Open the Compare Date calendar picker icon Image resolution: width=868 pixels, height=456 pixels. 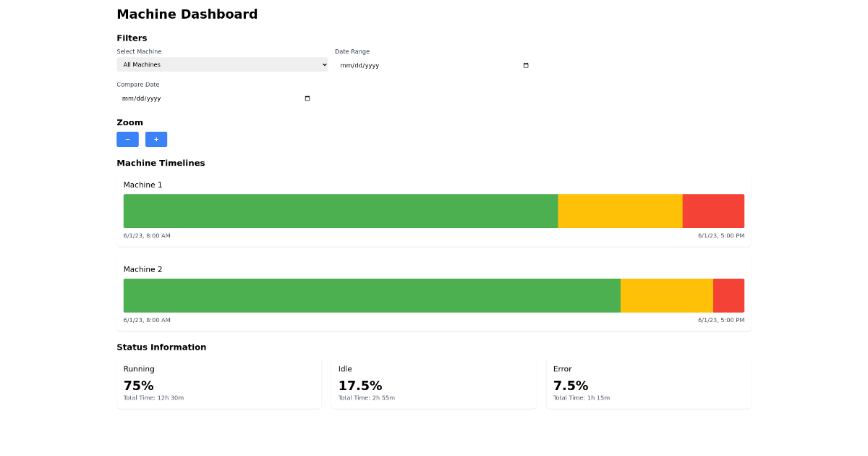tap(307, 98)
